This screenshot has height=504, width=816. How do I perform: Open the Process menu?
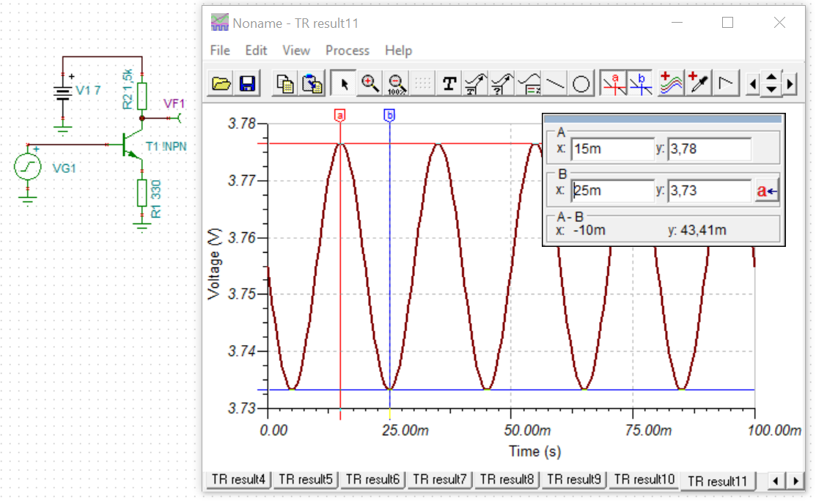coord(347,51)
